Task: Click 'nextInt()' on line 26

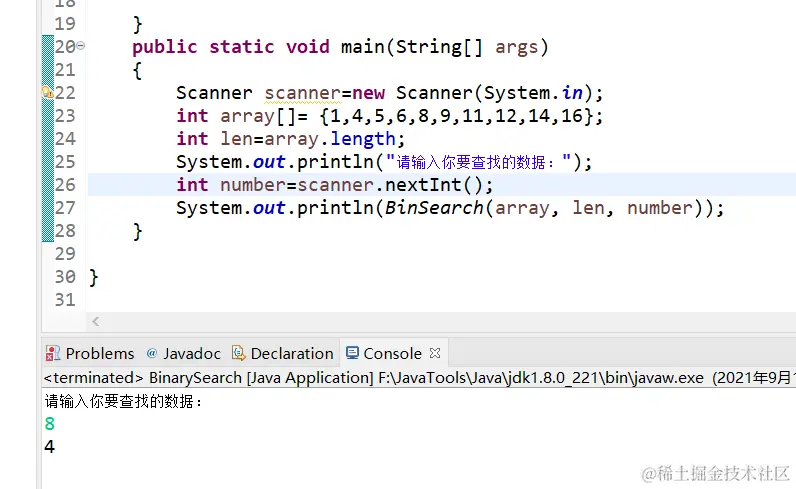Action: tap(433, 184)
